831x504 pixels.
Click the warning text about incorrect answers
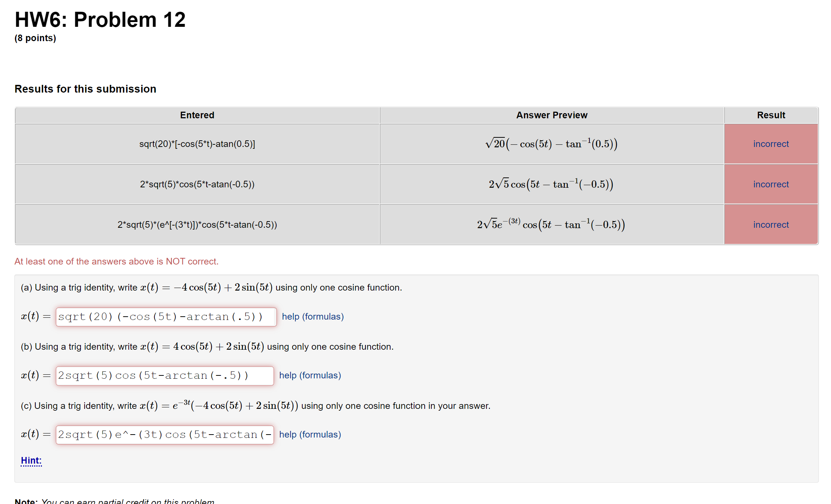pos(117,261)
